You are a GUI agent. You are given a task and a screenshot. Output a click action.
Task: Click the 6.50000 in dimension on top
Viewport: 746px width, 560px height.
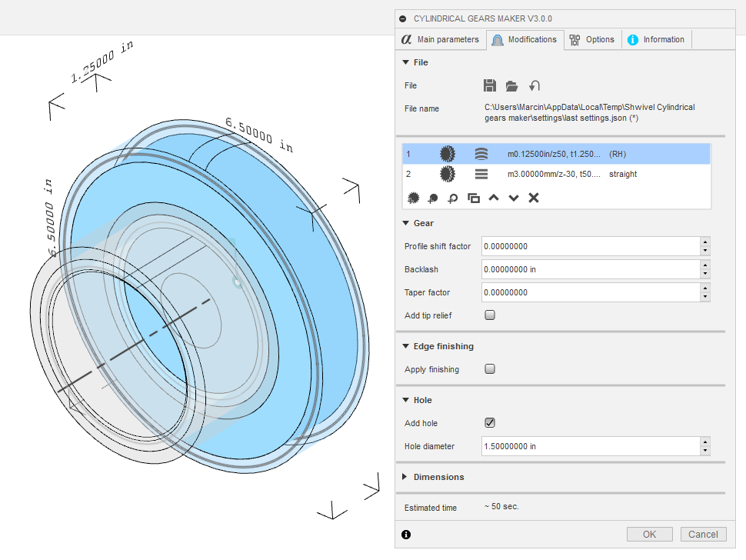pyautogui.click(x=259, y=135)
